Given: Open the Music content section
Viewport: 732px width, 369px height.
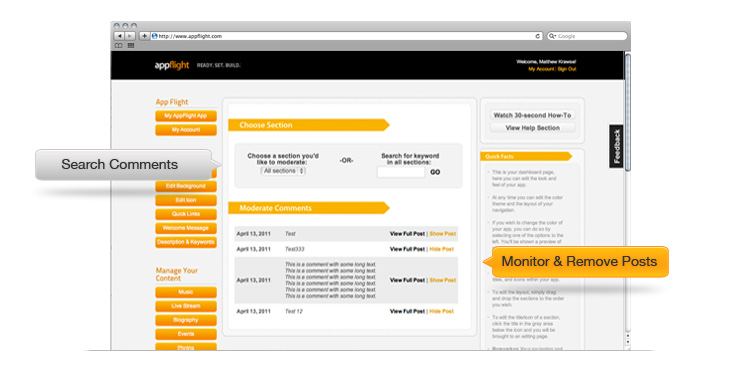Looking at the screenshot, I should [x=186, y=292].
